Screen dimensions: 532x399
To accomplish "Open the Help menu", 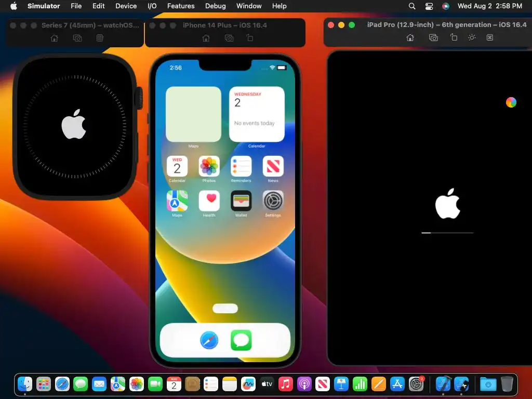I will click(279, 6).
